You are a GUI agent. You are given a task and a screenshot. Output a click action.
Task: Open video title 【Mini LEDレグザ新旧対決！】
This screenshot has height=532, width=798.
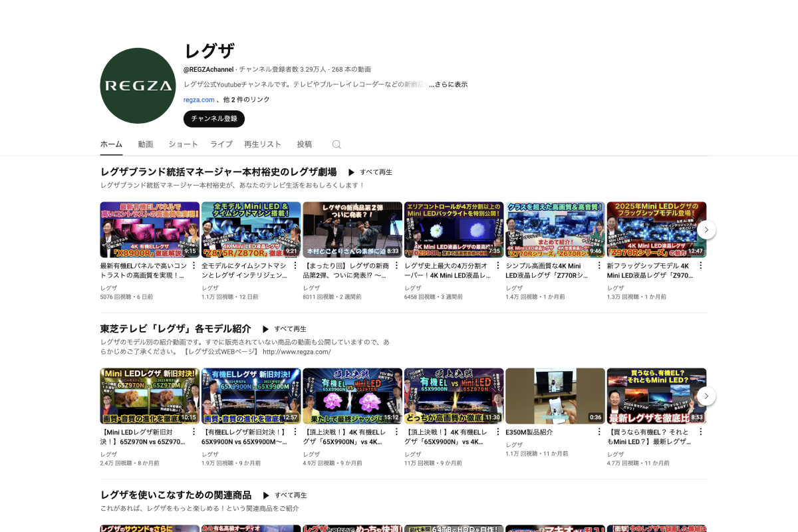(143, 437)
